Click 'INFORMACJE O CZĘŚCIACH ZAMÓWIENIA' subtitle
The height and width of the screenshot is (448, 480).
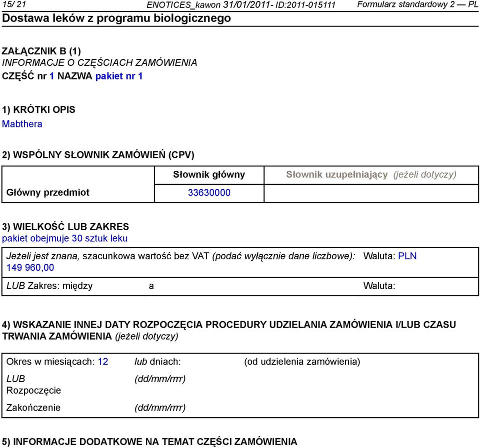pos(99,63)
